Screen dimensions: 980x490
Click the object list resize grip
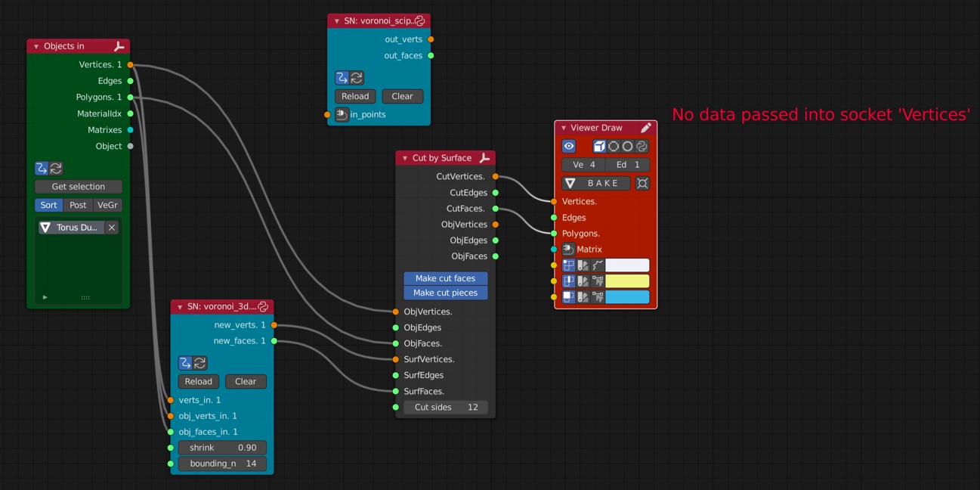click(x=85, y=297)
